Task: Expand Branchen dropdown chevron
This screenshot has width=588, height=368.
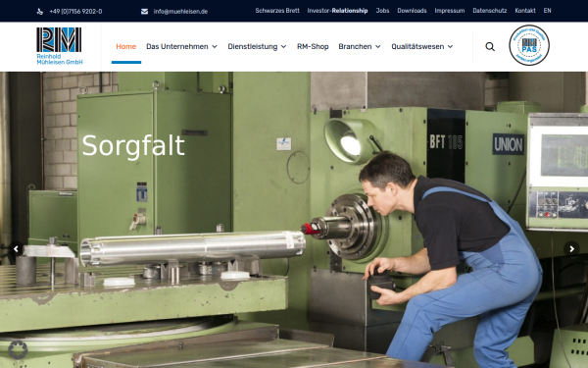Action: pos(378,46)
